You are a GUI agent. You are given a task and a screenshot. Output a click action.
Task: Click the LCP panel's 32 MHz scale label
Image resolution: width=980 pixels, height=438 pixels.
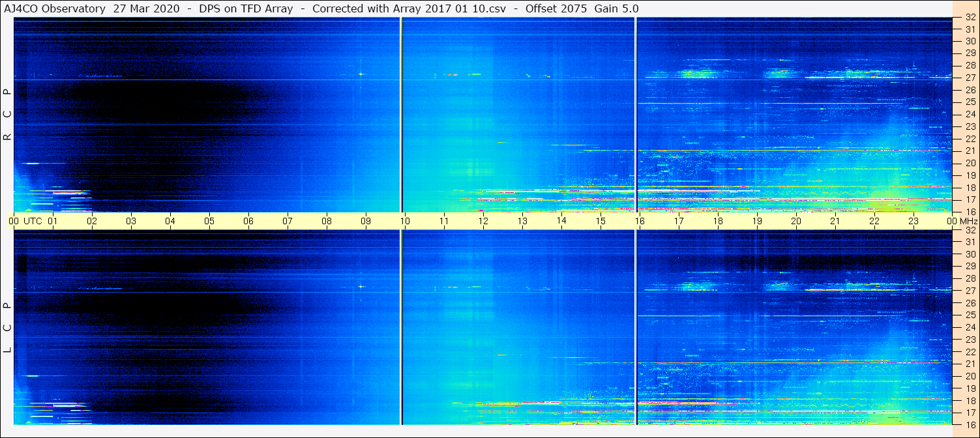[970, 230]
